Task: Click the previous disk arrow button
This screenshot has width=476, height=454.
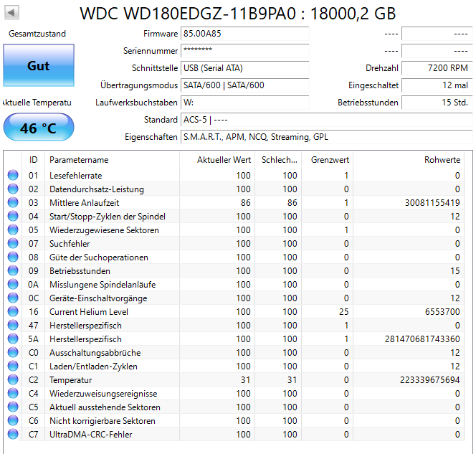Action: [x=11, y=13]
